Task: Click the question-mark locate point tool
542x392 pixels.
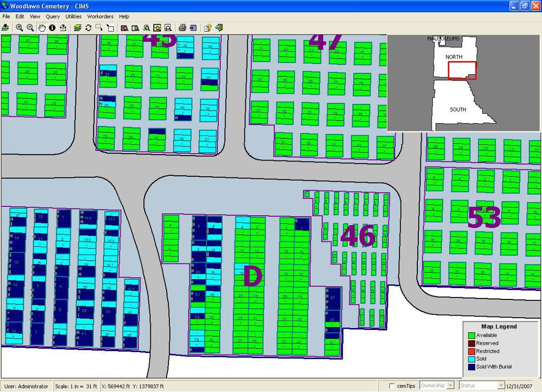Action: (x=63, y=28)
